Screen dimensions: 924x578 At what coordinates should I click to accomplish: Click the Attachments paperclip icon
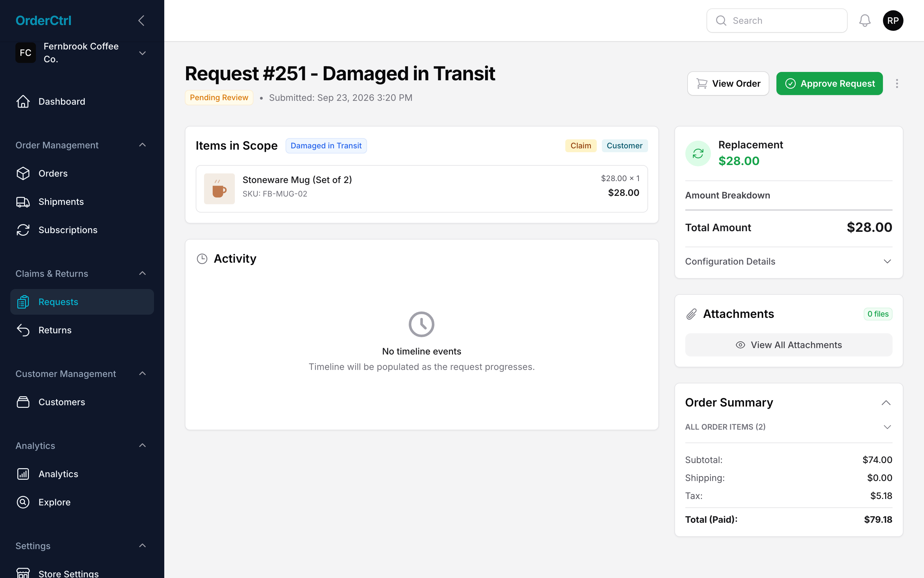point(691,314)
